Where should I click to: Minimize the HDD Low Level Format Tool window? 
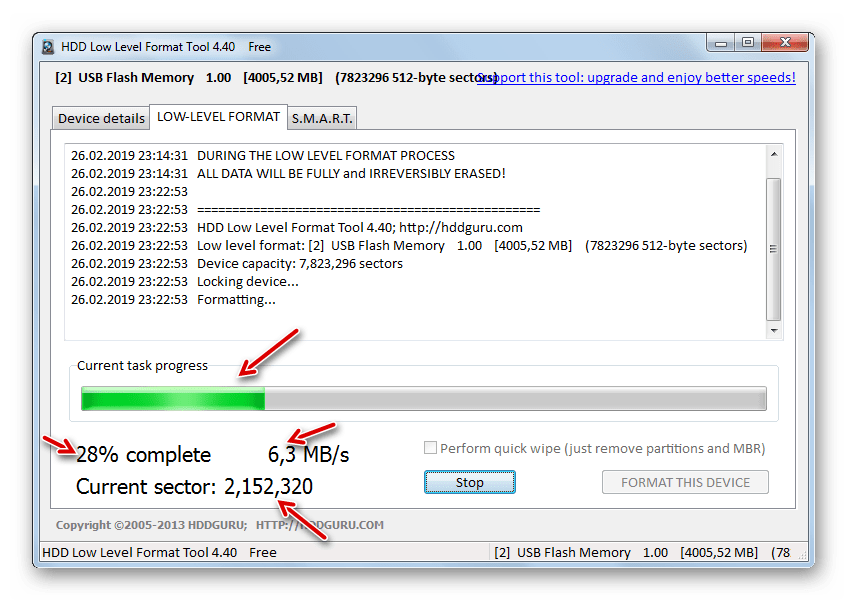[x=721, y=43]
